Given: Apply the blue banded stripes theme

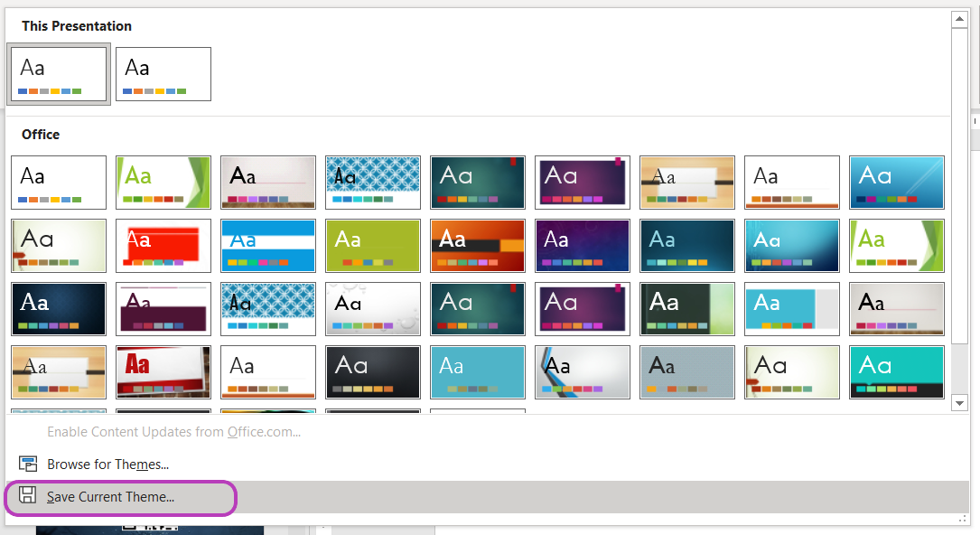Looking at the screenshot, I should [x=268, y=246].
